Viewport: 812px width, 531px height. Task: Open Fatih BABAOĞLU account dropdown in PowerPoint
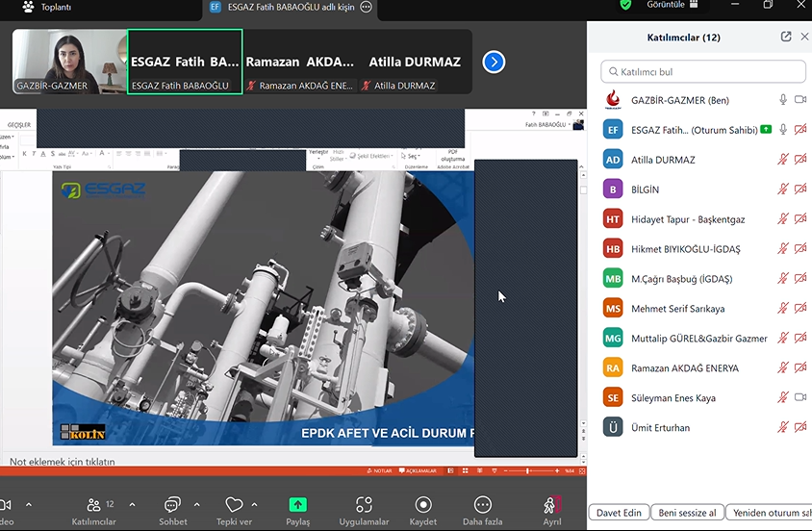(x=548, y=125)
